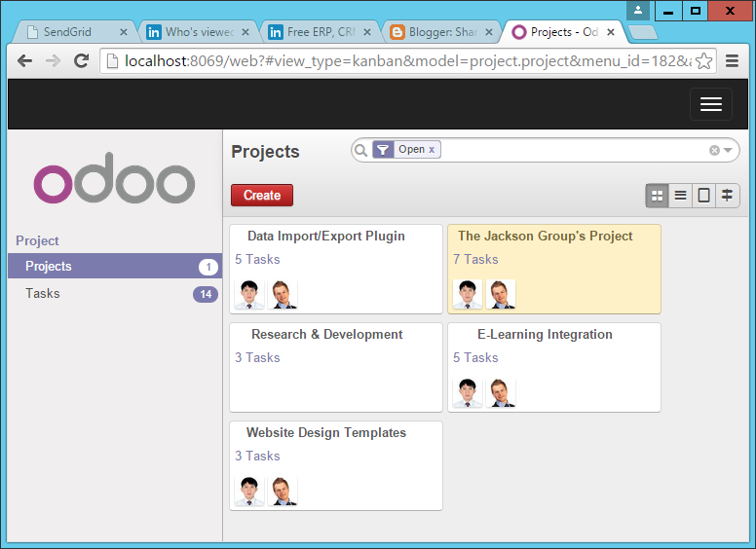The width and height of the screenshot is (756, 549).
Task: Reload the page
Action: pos(82,60)
